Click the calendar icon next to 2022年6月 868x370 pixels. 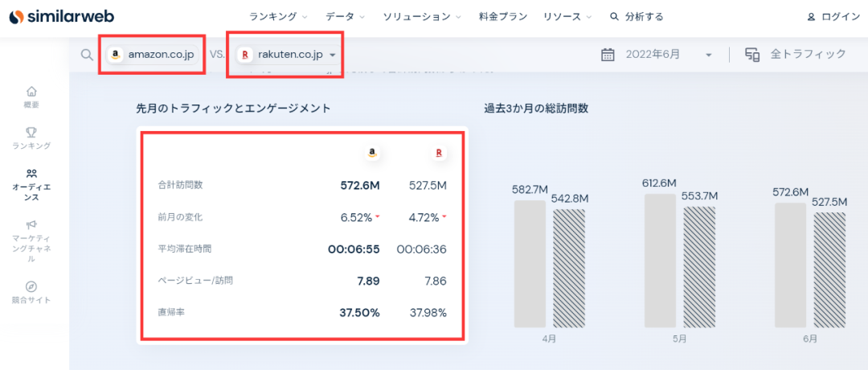608,55
